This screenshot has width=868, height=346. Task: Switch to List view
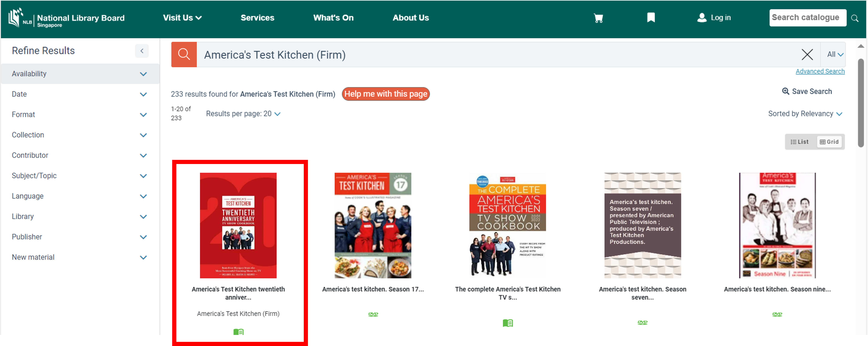(x=800, y=142)
